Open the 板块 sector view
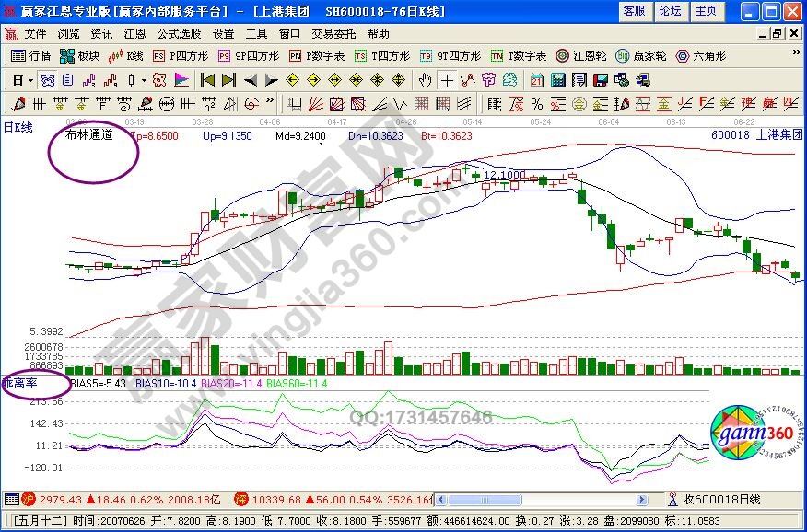The height and width of the screenshot is (532, 807). 80,56
